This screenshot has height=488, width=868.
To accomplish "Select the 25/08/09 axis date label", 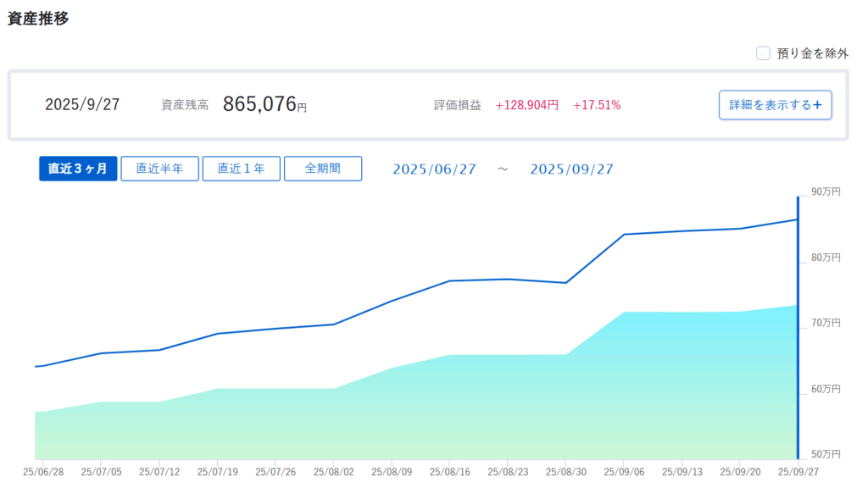I will point(390,471).
